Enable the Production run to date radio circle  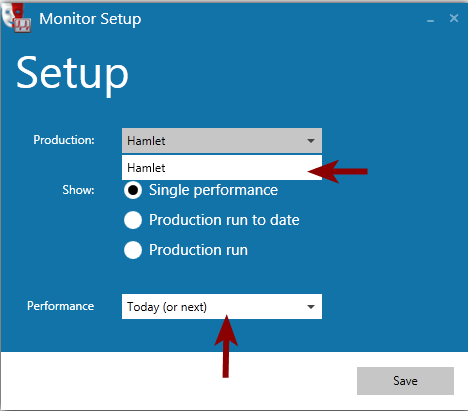point(133,220)
